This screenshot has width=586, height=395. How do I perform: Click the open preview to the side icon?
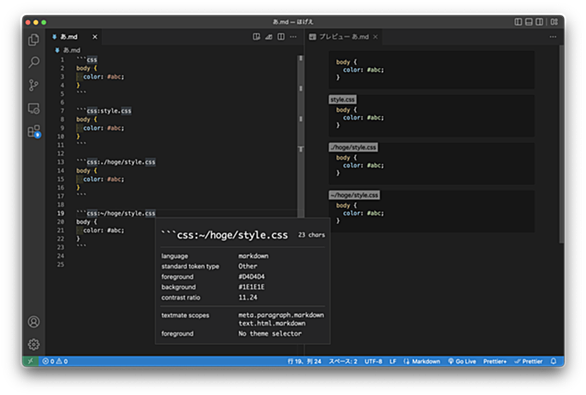[256, 37]
